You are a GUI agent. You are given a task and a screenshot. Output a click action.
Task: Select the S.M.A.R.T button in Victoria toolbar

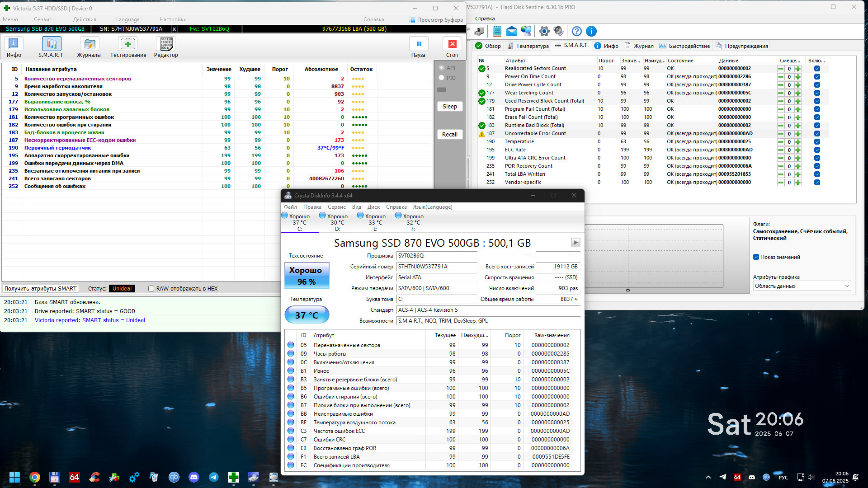(x=51, y=47)
